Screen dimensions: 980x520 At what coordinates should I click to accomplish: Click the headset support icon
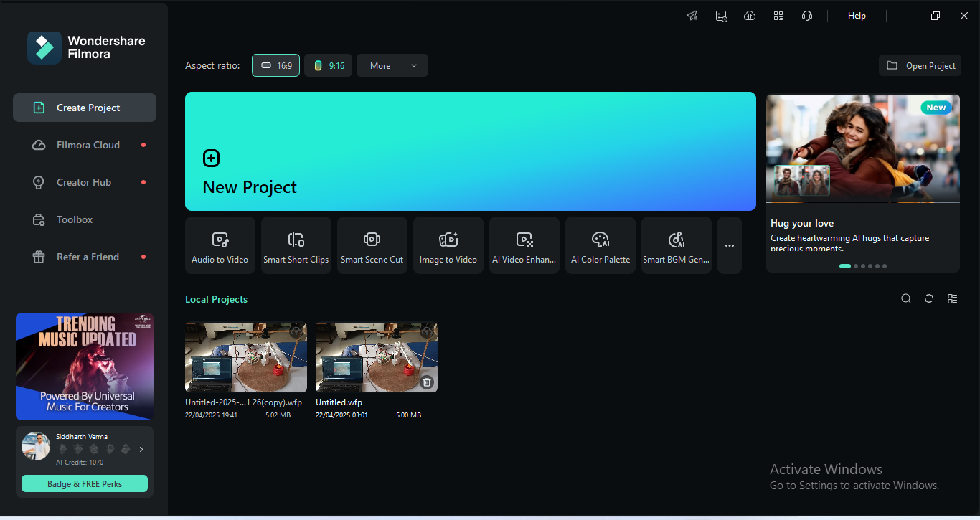807,16
